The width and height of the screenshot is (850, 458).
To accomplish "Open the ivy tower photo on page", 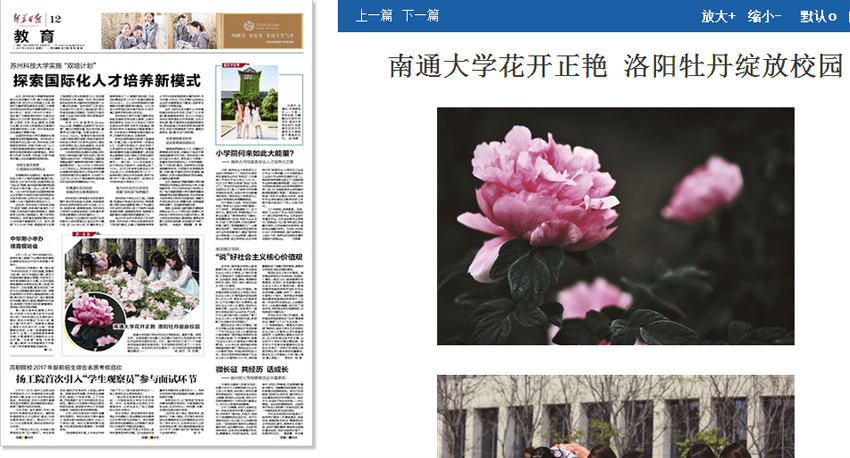I will tap(249, 105).
